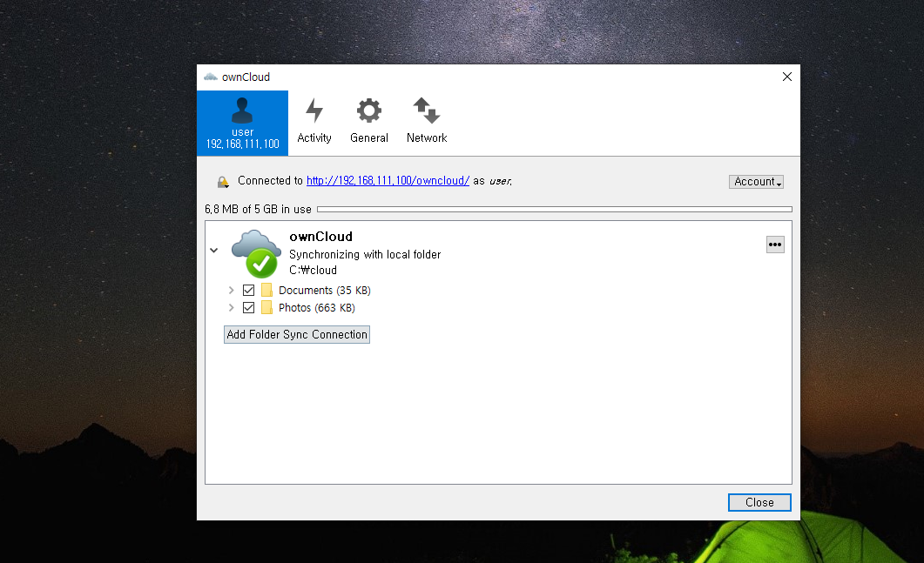This screenshot has height=563, width=924.
Task: Click Add Folder Sync Connection button
Action: pos(297,334)
